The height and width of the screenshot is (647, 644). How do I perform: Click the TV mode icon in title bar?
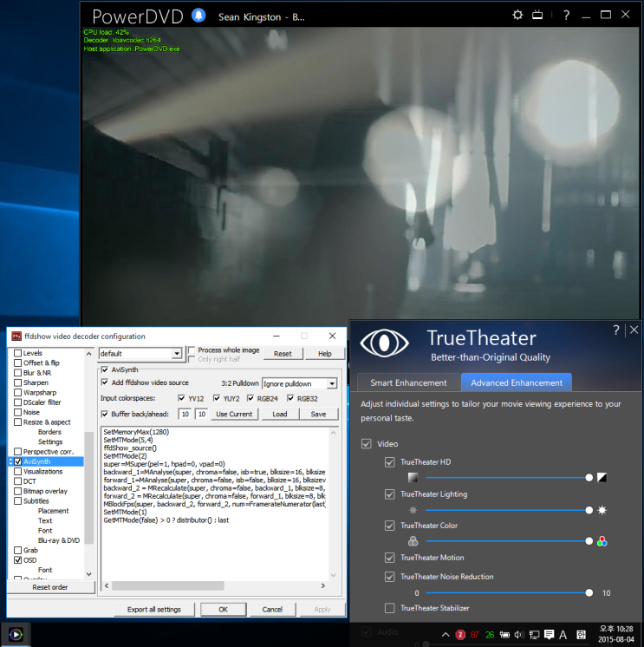[537, 16]
